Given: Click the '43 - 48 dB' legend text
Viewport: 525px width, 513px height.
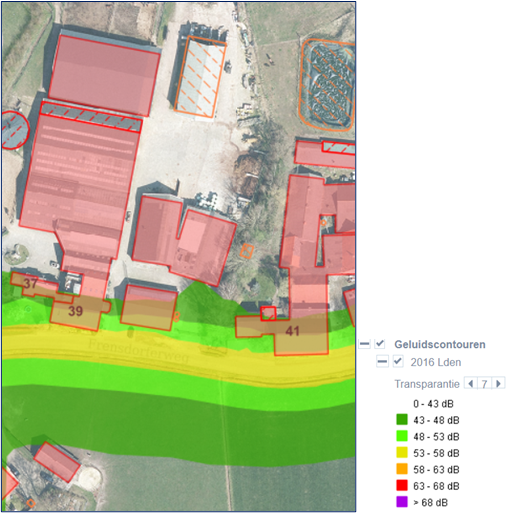Looking at the screenshot, I should [x=436, y=420].
